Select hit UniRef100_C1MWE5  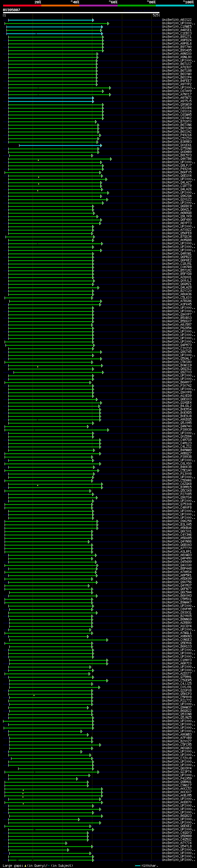pos(177,26)
